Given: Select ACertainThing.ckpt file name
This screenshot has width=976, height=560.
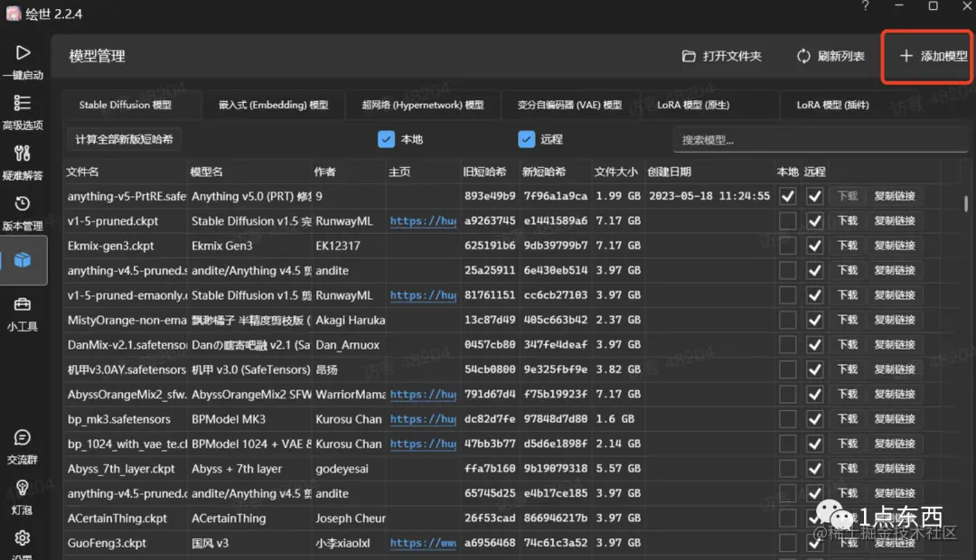Looking at the screenshot, I should 117,518.
